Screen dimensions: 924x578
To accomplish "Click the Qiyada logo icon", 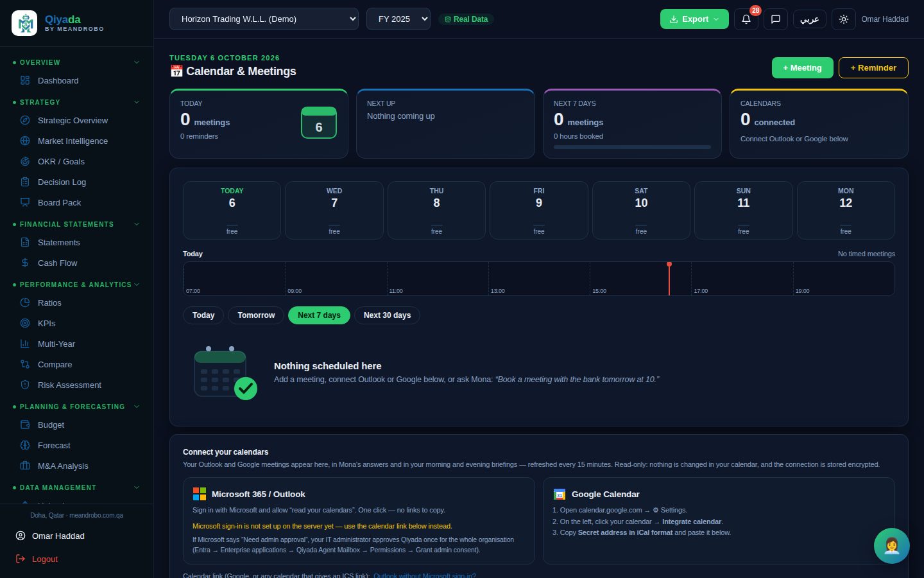I will click(24, 23).
